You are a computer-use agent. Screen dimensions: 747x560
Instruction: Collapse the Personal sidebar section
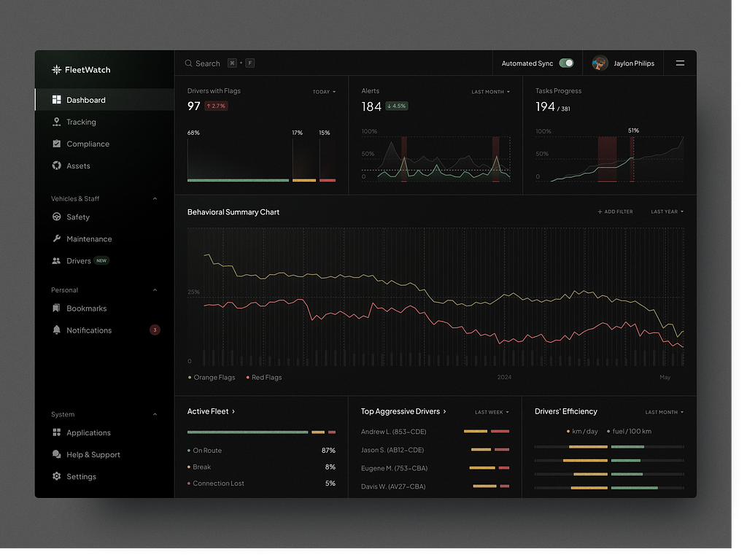[x=155, y=290]
